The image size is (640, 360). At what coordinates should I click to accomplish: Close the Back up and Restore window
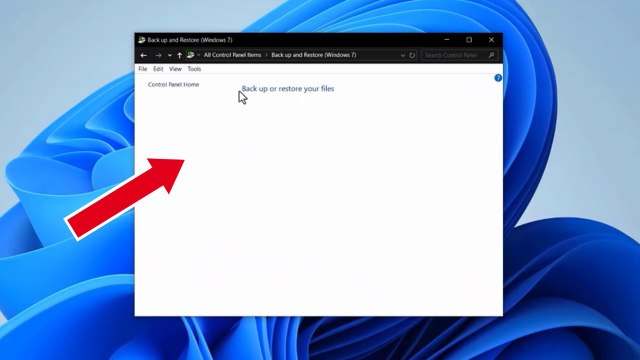[491, 40]
